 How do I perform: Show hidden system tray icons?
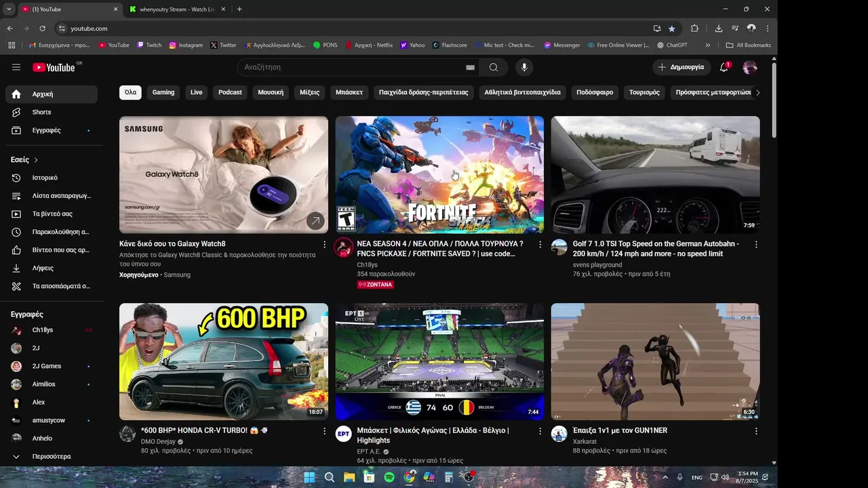[x=665, y=477]
